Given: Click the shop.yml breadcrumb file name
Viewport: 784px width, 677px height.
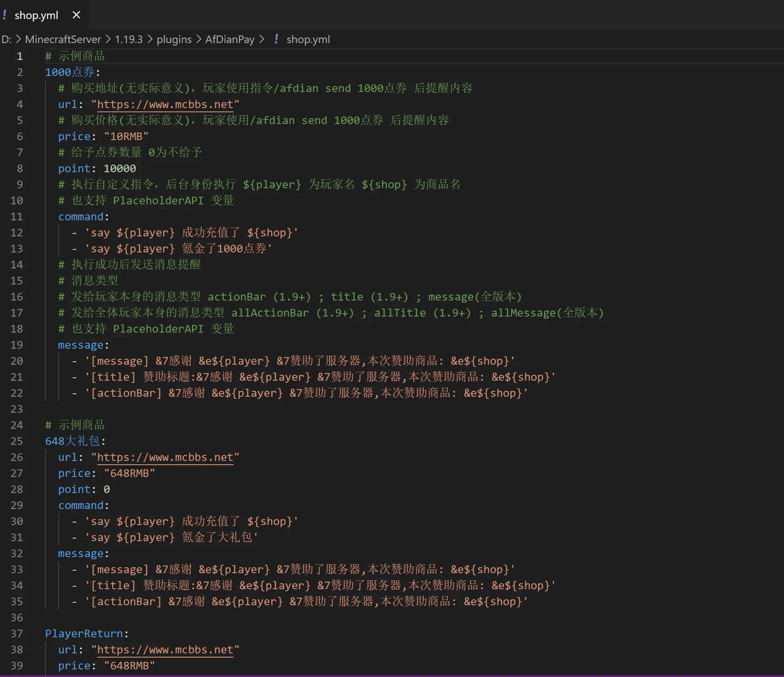Looking at the screenshot, I should tap(308, 39).
